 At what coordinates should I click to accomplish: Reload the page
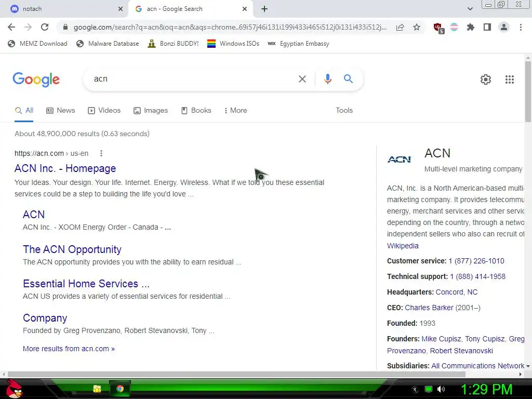pyautogui.click(x=45, y=27)
